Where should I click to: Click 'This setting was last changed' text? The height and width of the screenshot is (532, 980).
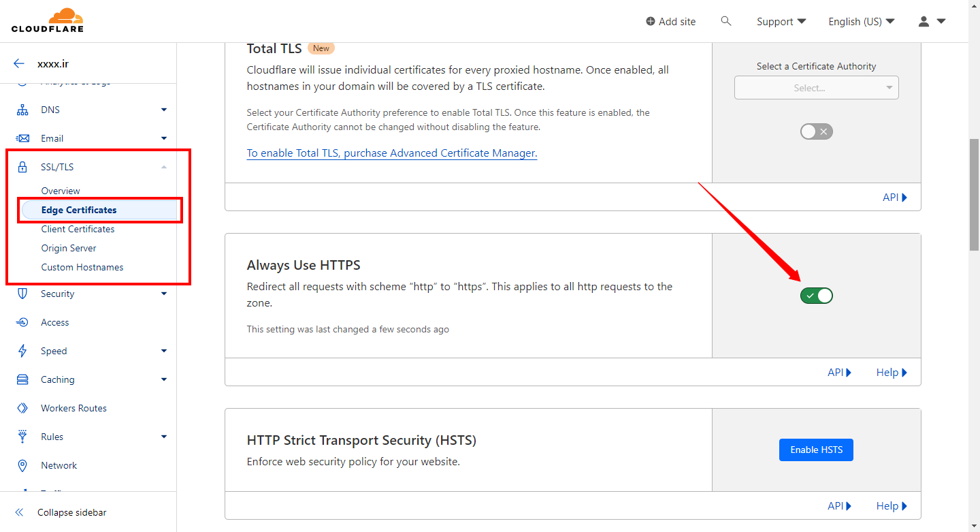348,329
